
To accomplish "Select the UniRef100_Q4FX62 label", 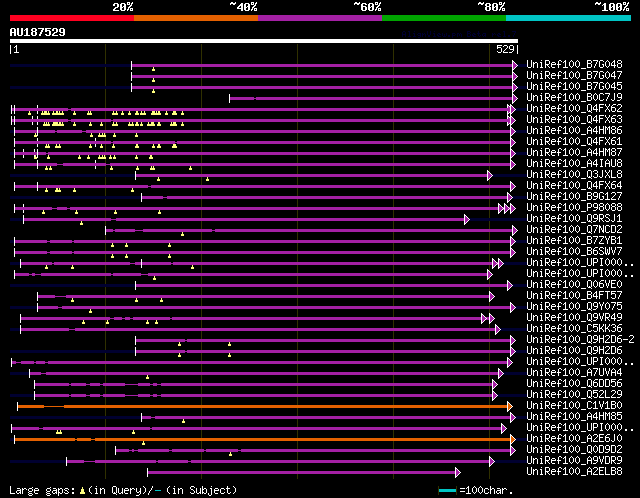I will pos(574,109).
